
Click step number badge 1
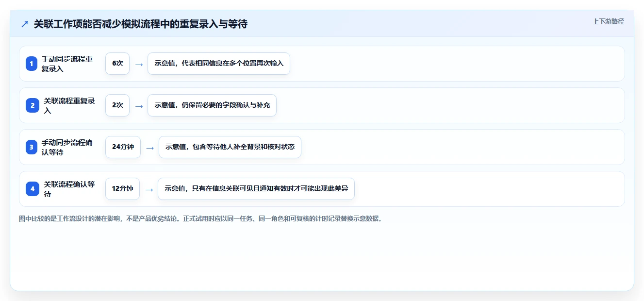pyautogui.click(x=32, y=64)
